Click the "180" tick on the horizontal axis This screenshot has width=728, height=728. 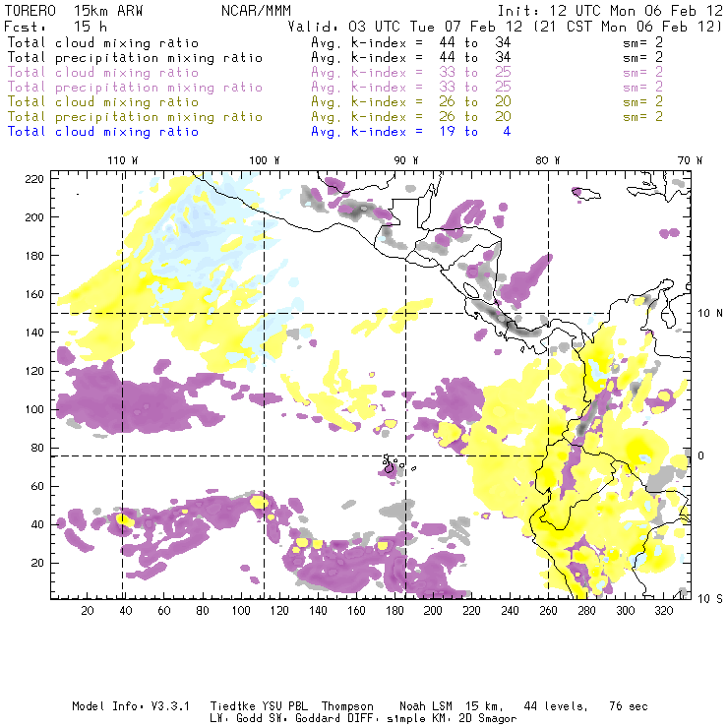coord(394,611)
